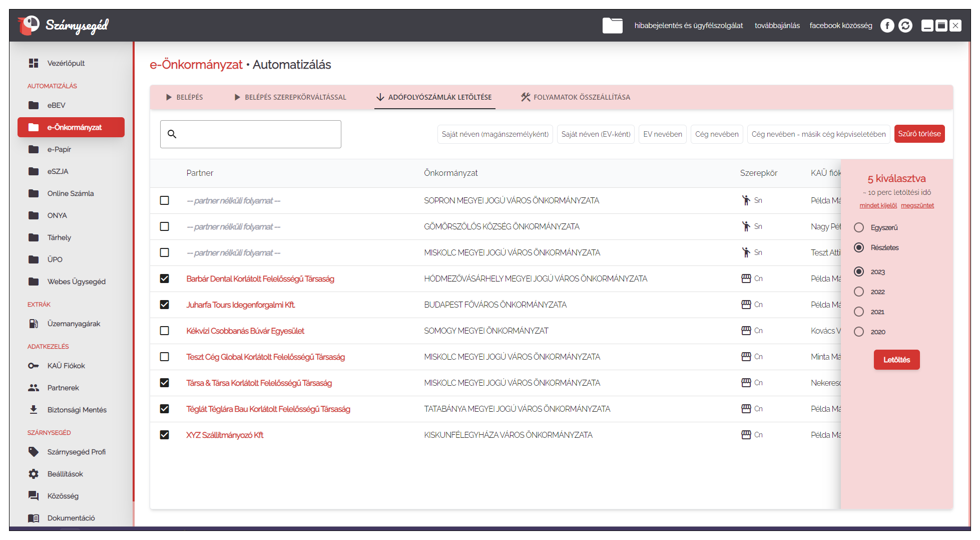This screenshot has width=980, height=540.
Task: Click the refresh sync icon in header
Action: pyautogui.click(x=905, y=26)
